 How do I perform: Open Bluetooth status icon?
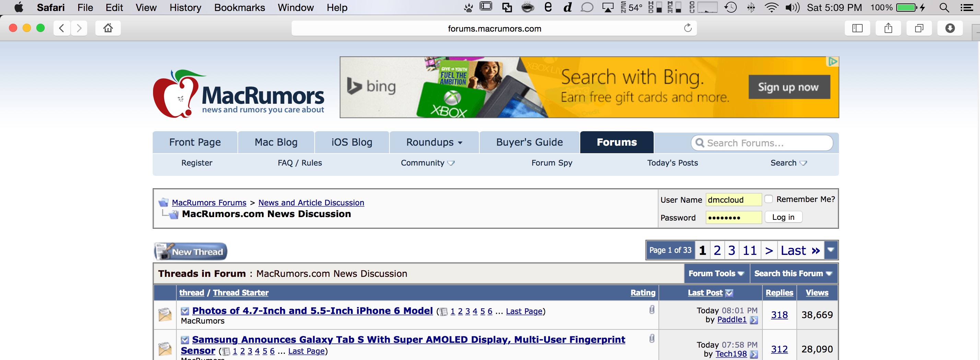(x=751, y=8)
